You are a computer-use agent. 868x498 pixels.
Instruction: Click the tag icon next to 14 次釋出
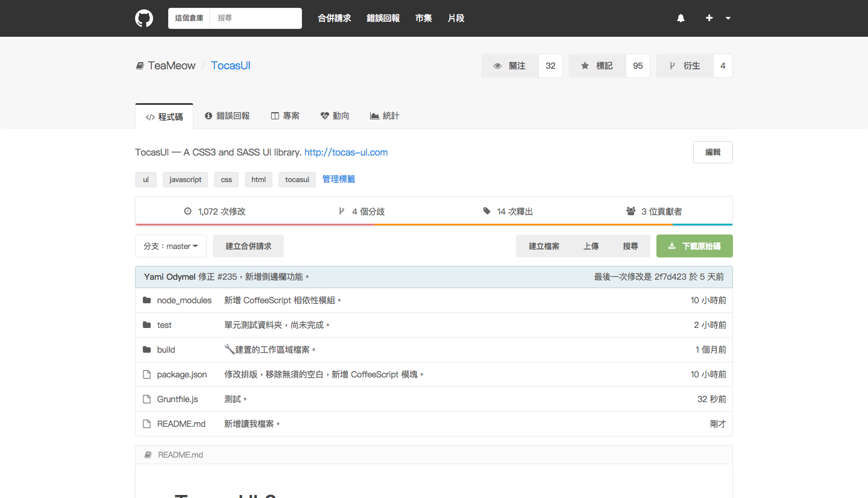pyautogui.click(x=486, y=212)
